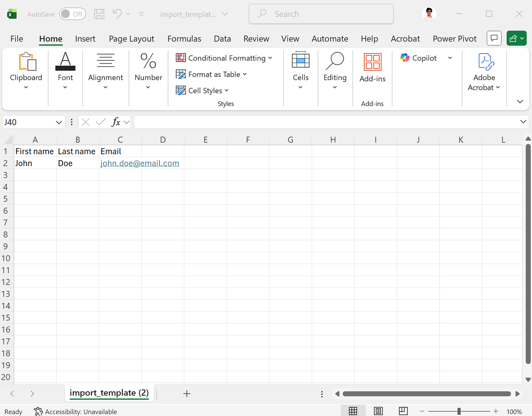Open the Name Box dropdown arrow

pyautogui.click(x=58, y=122)
